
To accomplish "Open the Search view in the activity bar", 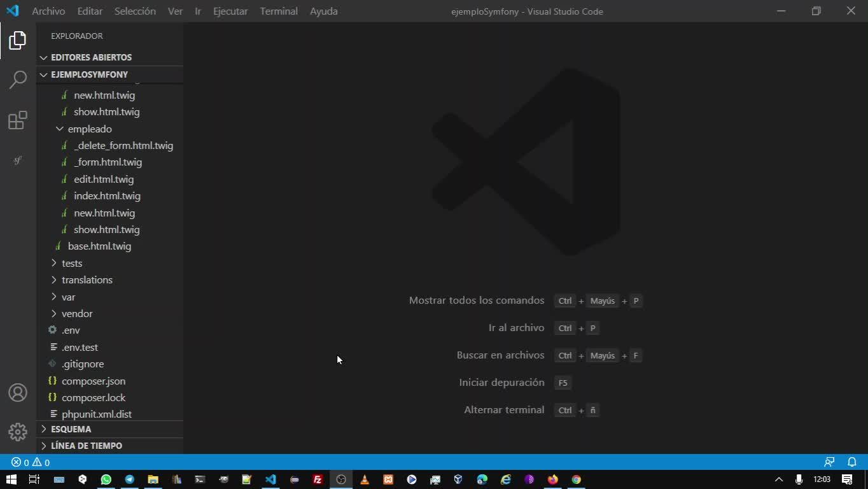I will click(x=18, y=80).
